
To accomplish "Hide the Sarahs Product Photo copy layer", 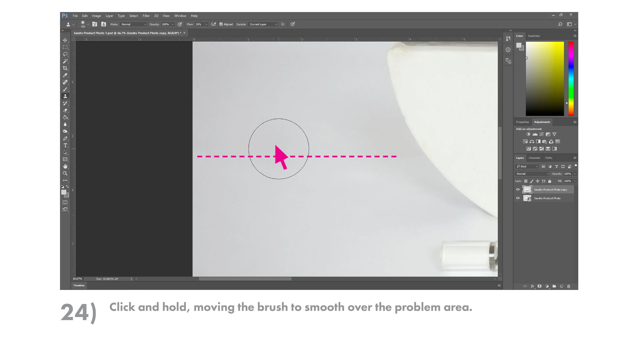I will [518, 189].
